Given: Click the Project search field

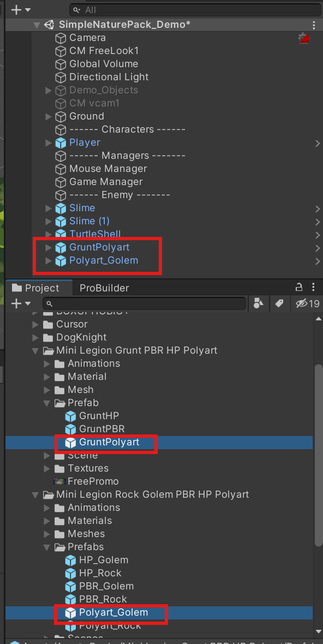Looking at the screenshot, I should coord(145,304).
